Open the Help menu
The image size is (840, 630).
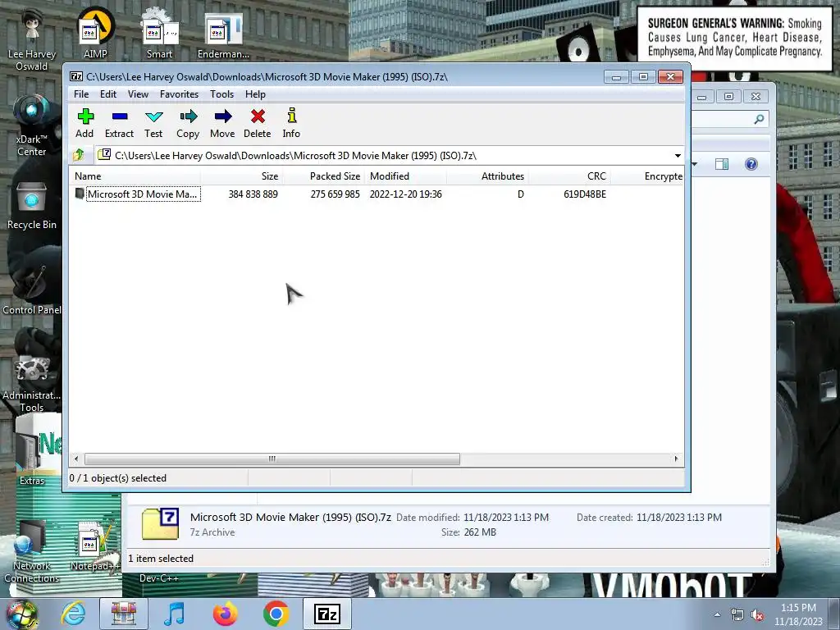pyautogui.click(x=256, y=94)
